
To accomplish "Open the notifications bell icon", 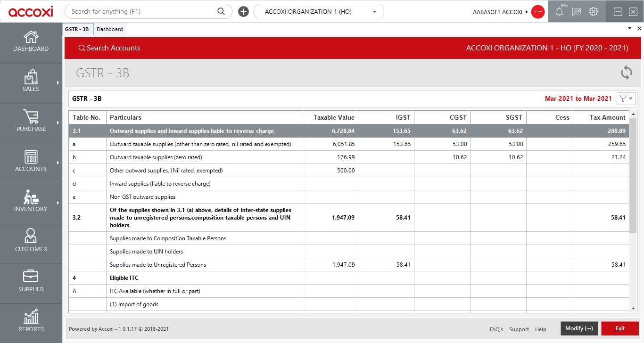I will tap(560, 12).
